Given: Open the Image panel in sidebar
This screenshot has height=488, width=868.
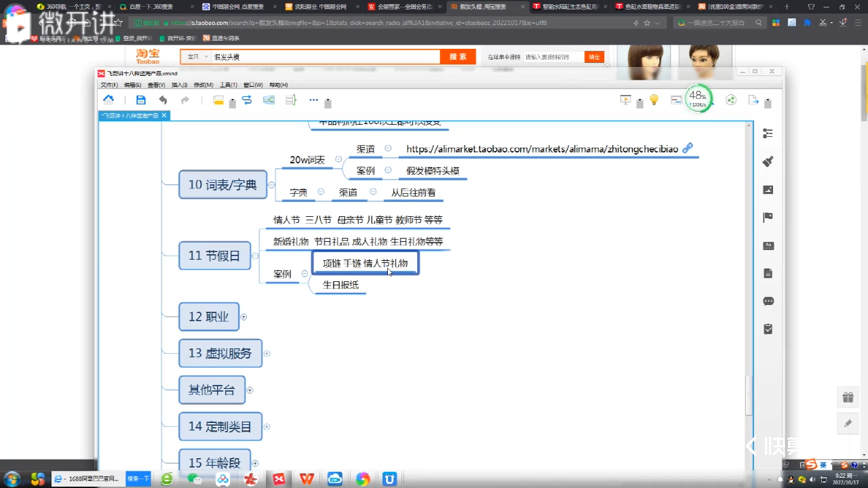Looking at the screenshot, I should (x=768, y=190).
